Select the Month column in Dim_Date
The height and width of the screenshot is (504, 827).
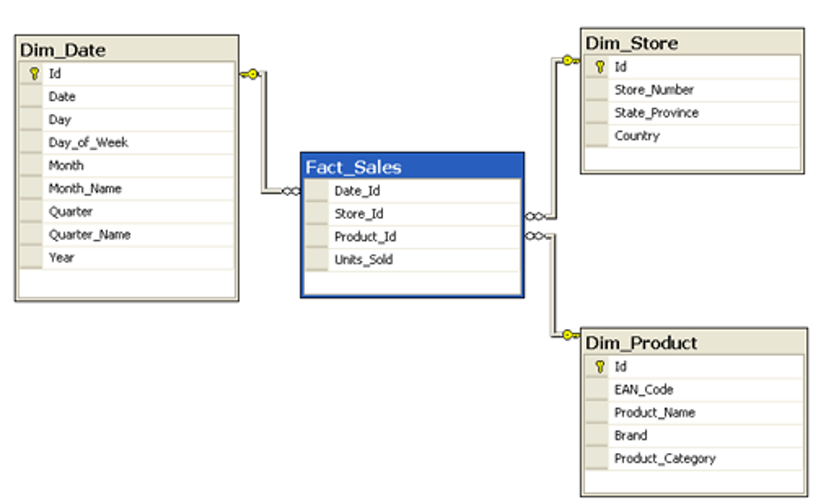126,166
